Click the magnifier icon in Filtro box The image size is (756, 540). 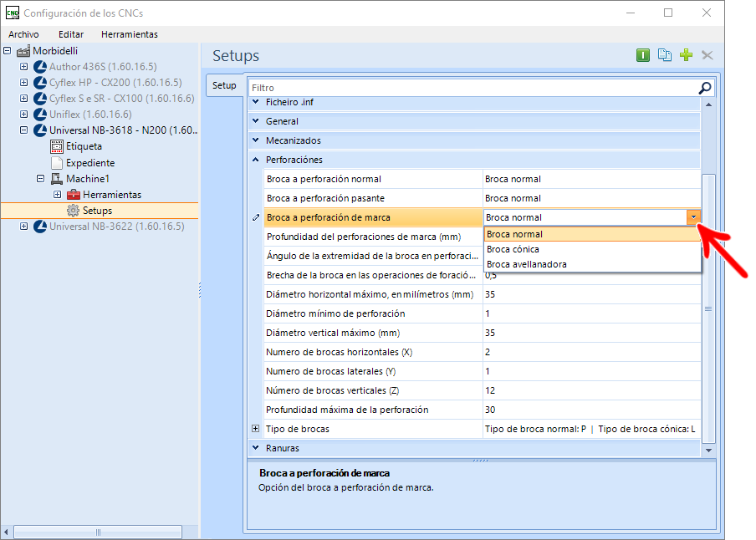(705, 88)
